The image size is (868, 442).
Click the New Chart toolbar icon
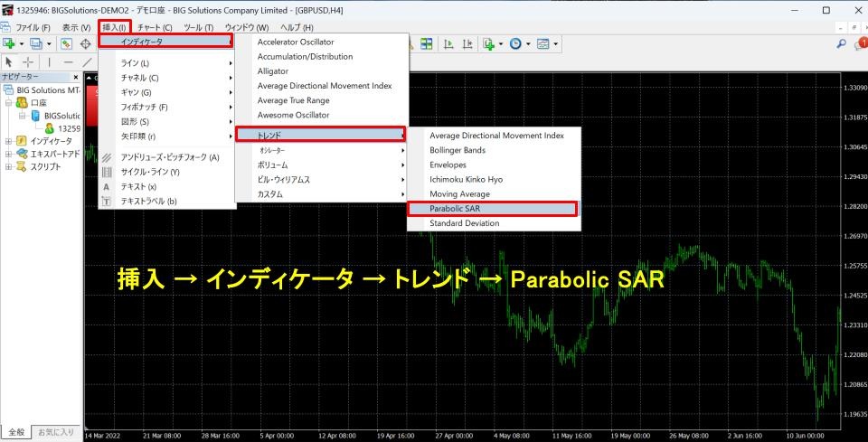pyautogui.click(x=8, y=43)
